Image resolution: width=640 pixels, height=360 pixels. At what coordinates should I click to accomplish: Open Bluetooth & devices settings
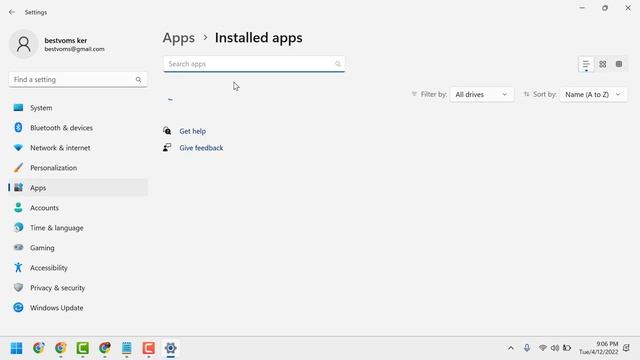click(x=78, y=128)
